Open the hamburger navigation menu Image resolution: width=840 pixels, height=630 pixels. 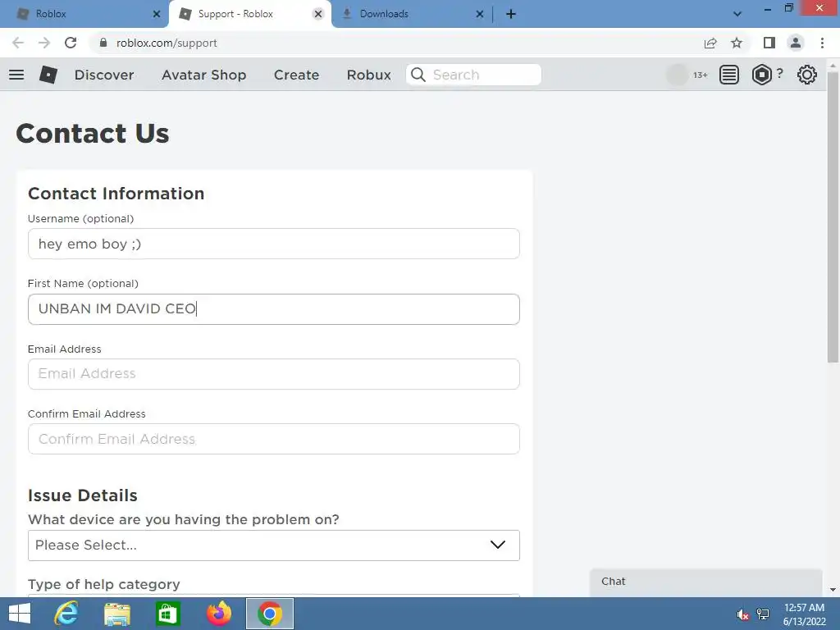16,75
